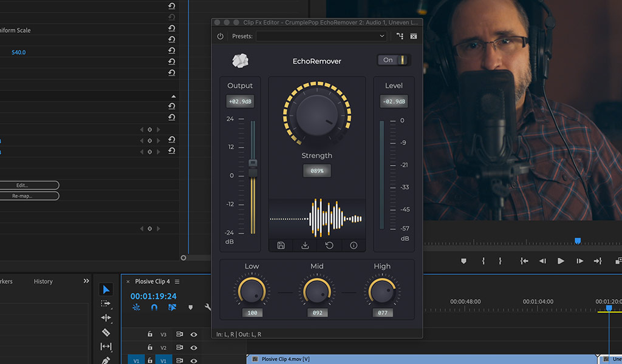
Task: Reset the Uniform Scale parameter
Action: (x=171, y=28)
